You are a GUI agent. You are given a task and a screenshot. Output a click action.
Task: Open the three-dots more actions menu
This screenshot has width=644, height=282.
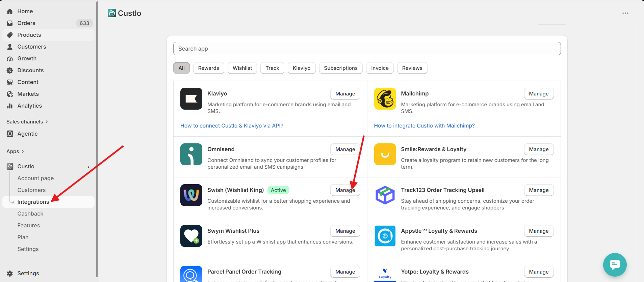625,13
